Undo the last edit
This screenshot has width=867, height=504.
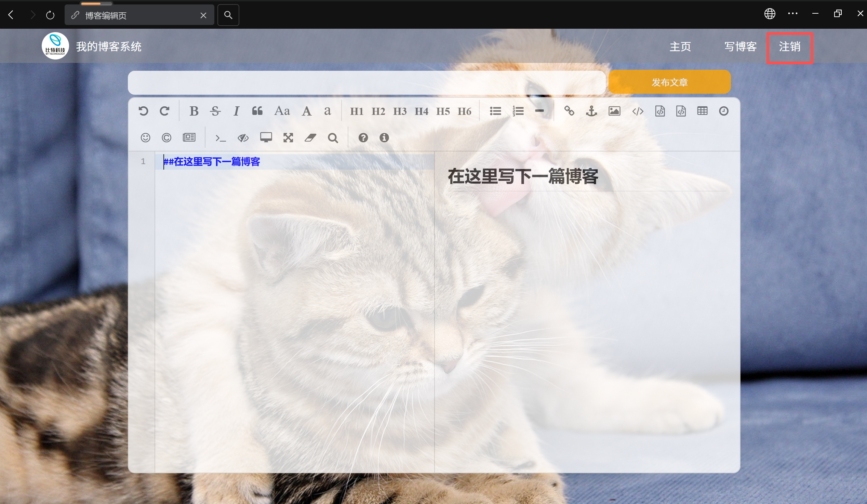[143, 111]
